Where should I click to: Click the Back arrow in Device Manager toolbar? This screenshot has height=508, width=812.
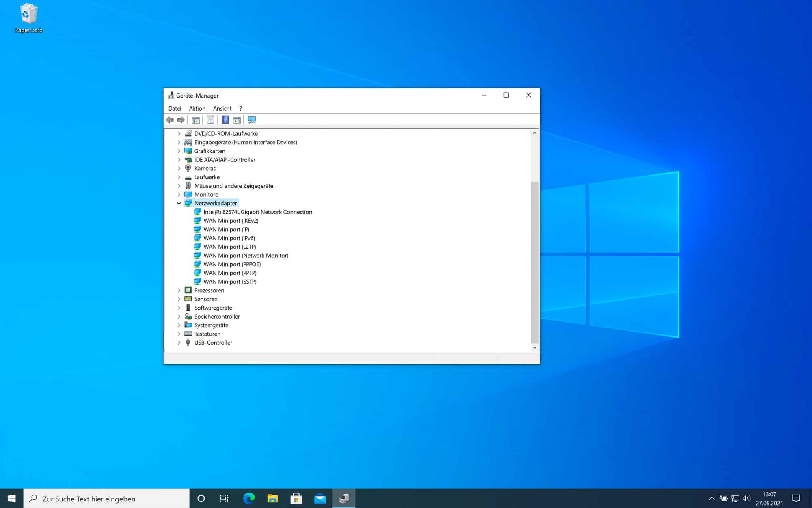(170, 120)
